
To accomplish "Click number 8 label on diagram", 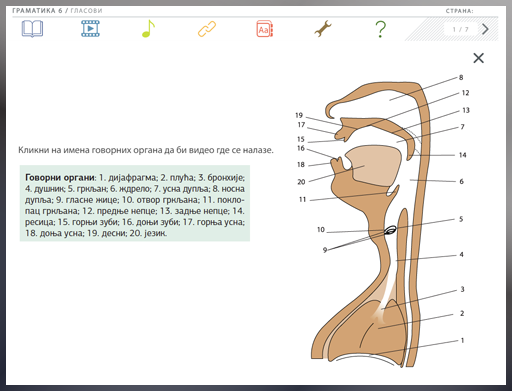I will (x=461, y=77).
